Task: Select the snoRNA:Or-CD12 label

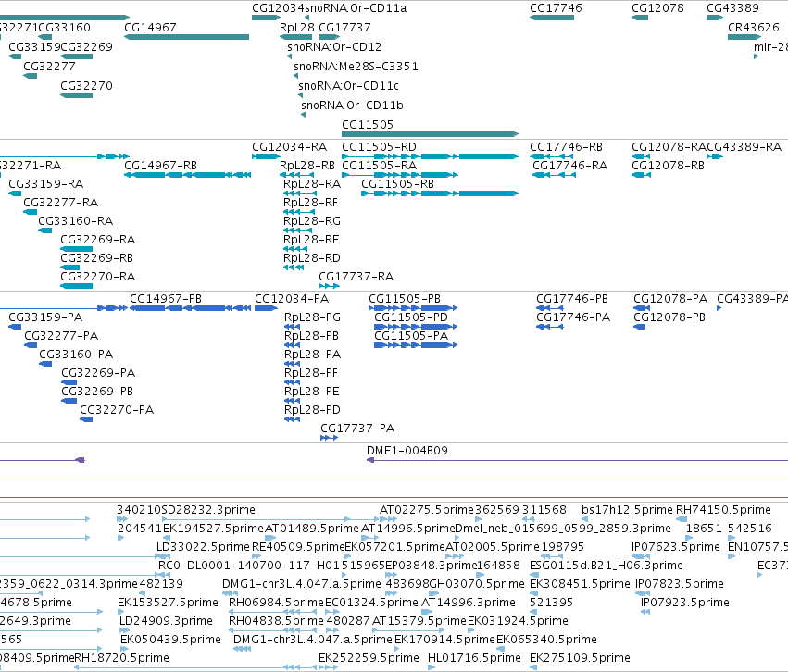Action: click(x=334, y=47)
